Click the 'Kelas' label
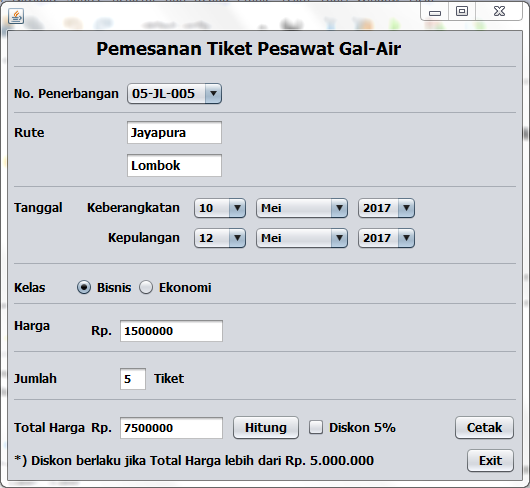Screen dimensions: 530x488 click(x=29, y=288)
